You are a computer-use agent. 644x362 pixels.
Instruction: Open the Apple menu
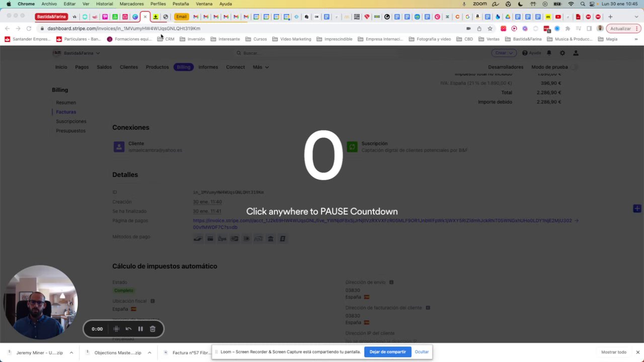(x=9, y=4)
